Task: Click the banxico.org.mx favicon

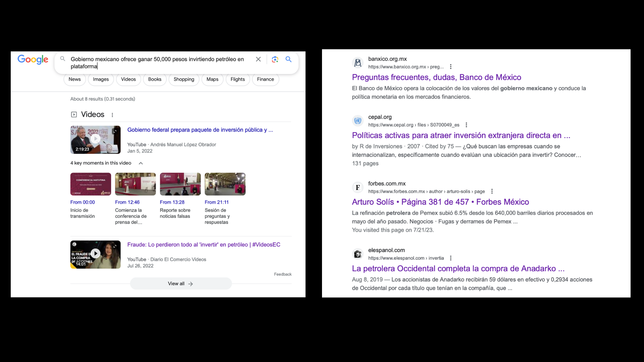Action: (x=358, y=63)
